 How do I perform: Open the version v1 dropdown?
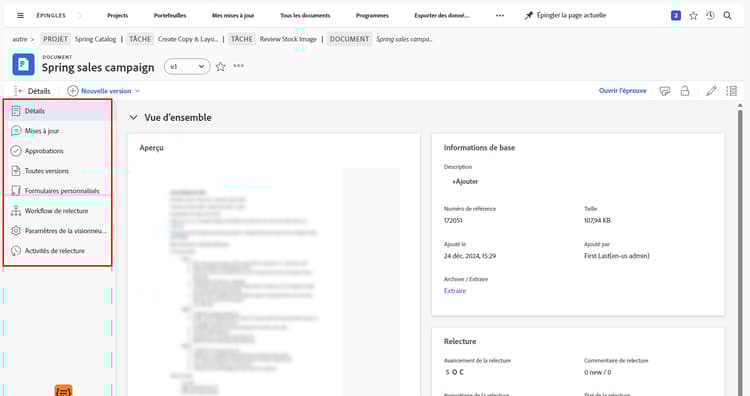(x=188, y=66)
